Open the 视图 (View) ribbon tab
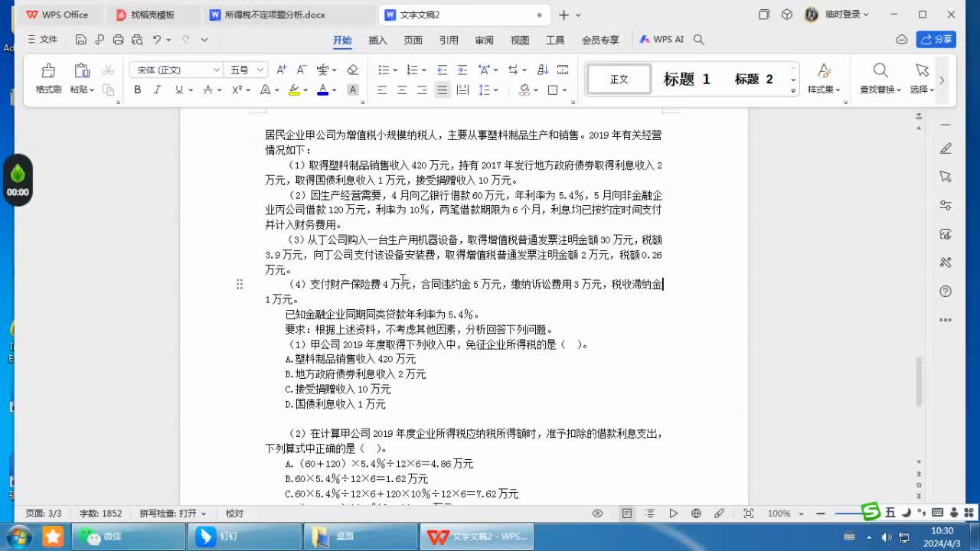 coord(520,40)
